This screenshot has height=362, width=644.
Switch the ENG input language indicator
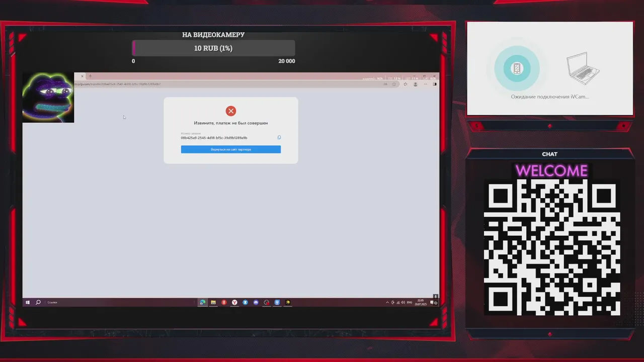[410, 302]
